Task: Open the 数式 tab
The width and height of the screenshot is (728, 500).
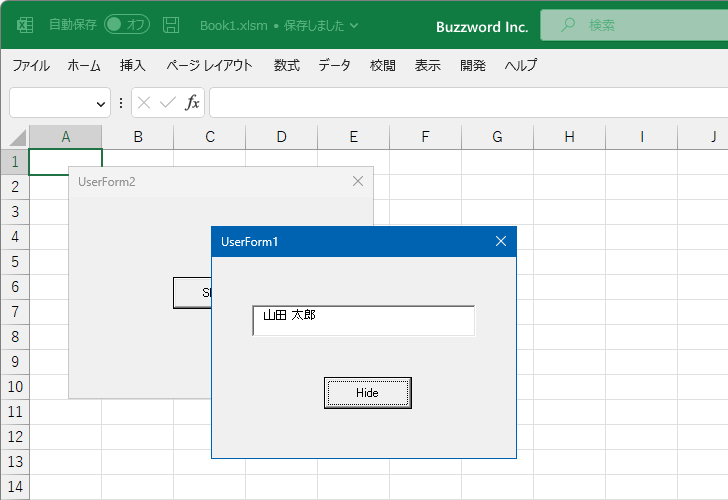Action: pos(286,65)
